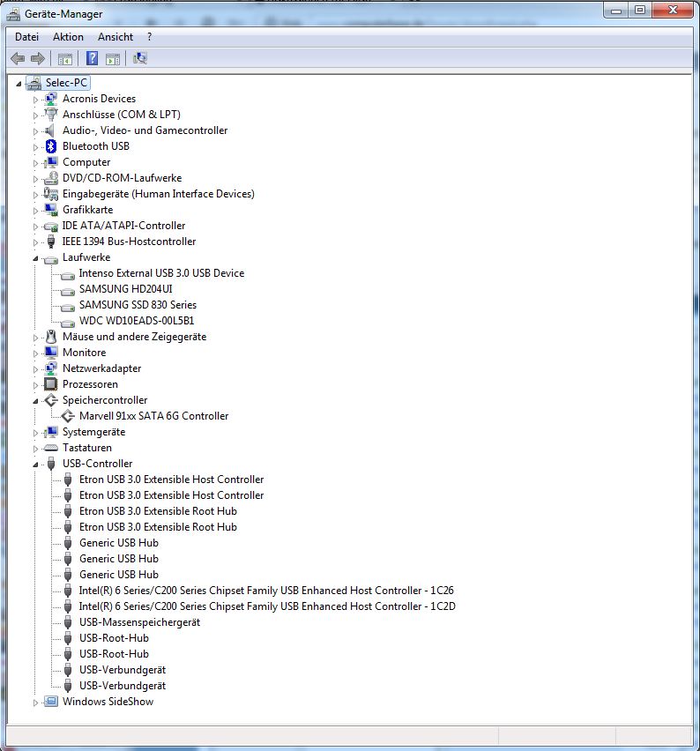The image size is (700, 751).
Task: Click the Netzwerkadapter icon
Action: (51, 368)
